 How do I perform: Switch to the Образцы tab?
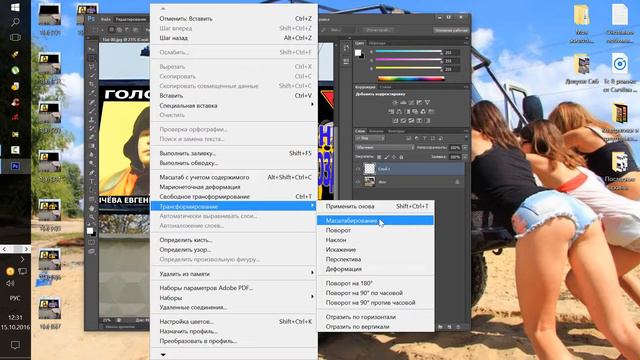click(377, 43)
